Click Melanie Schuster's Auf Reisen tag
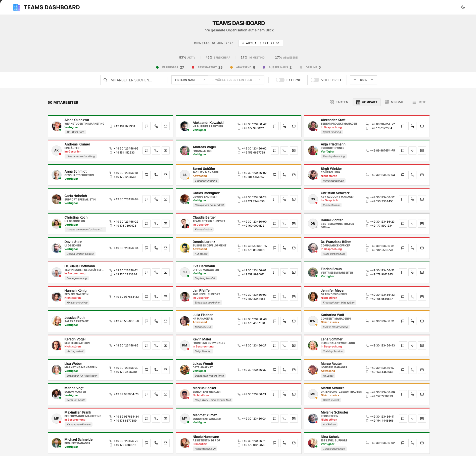Viewport: 476px width, 456px height. click(x=329, y=425)
